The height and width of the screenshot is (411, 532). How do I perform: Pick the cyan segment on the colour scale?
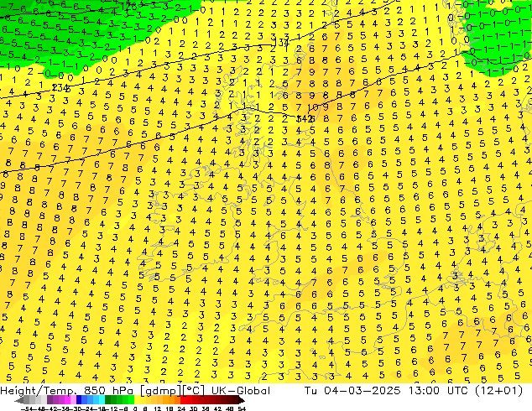(x=102, y=400)
